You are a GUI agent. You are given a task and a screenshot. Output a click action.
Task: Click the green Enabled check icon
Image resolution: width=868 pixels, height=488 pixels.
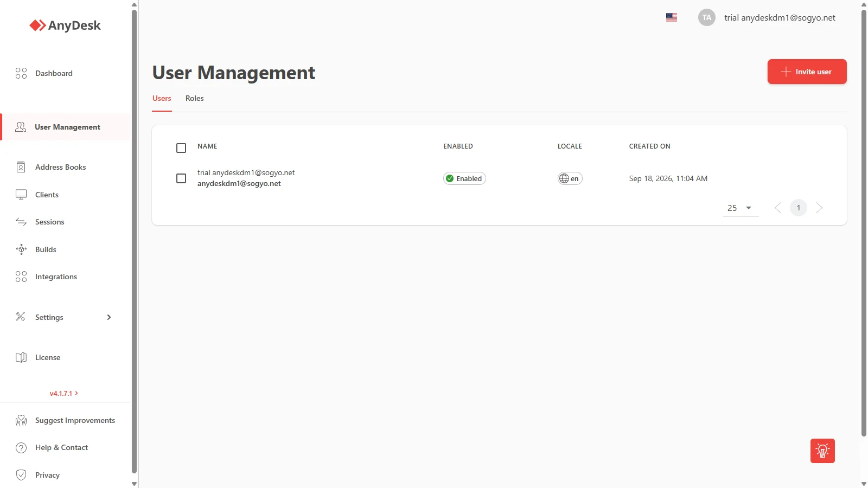click(450, 178)
